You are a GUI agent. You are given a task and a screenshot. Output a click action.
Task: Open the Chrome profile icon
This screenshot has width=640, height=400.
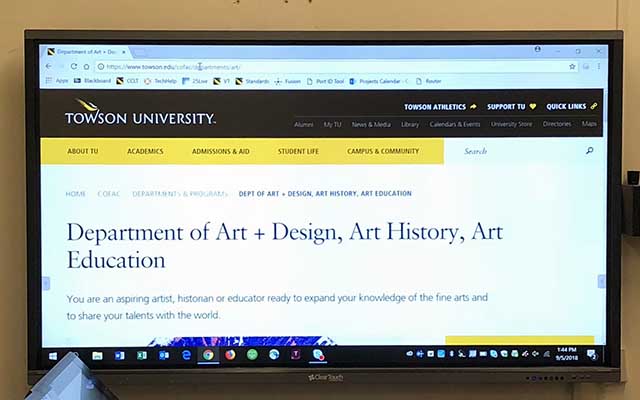(x=538, y=50)
